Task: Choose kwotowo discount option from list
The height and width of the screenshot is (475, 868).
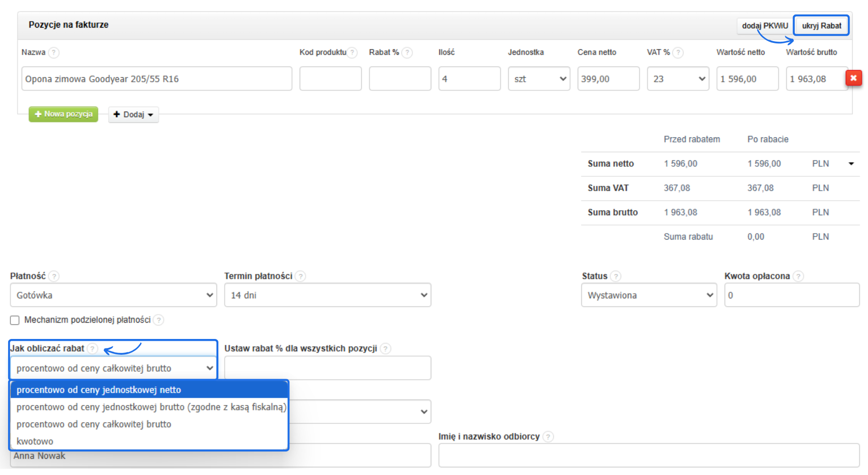Action: pos(35,441)
